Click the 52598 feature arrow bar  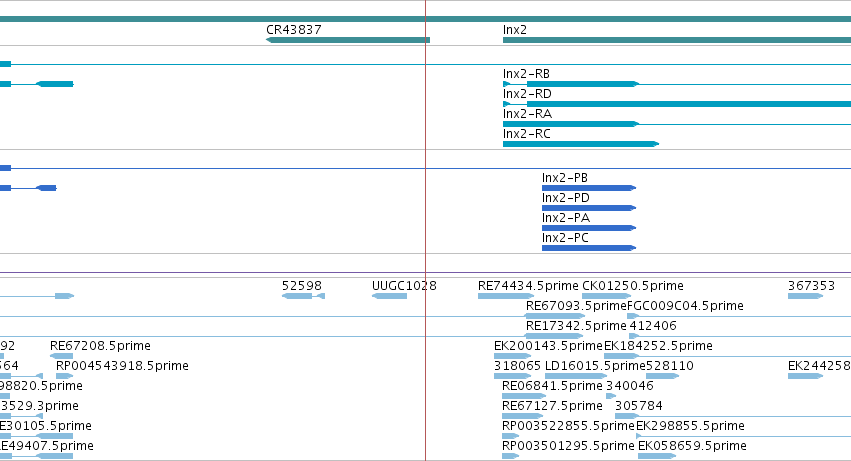[x=303, y=296]
